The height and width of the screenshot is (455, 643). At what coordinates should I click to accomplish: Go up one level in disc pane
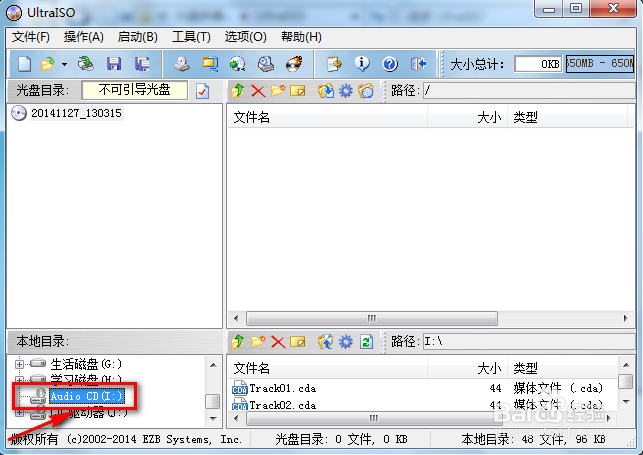[x=238, y=91]
